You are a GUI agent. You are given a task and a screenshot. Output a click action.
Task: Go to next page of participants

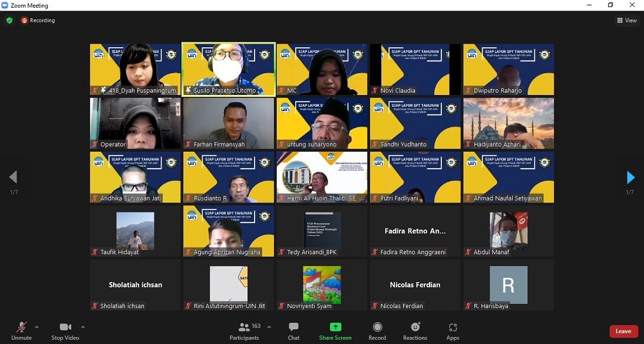[630, 178]
